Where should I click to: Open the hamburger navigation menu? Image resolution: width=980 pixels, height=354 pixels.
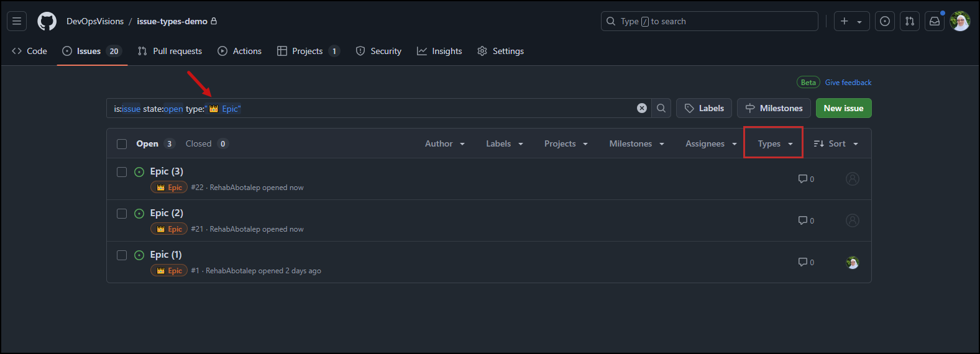coord(17,21)
